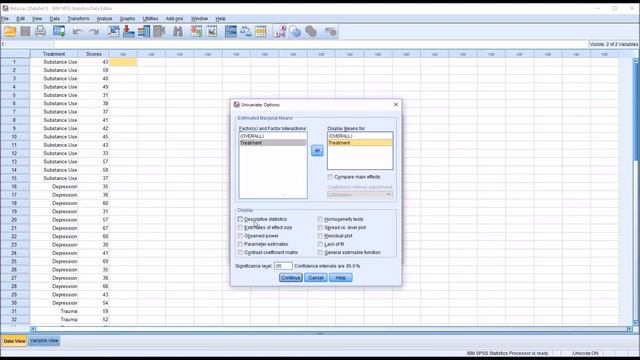The width and height of the screenshot is (640, 360).
Task: Open Confidence interval adjustment dropdown
Action: click(360, 195)
